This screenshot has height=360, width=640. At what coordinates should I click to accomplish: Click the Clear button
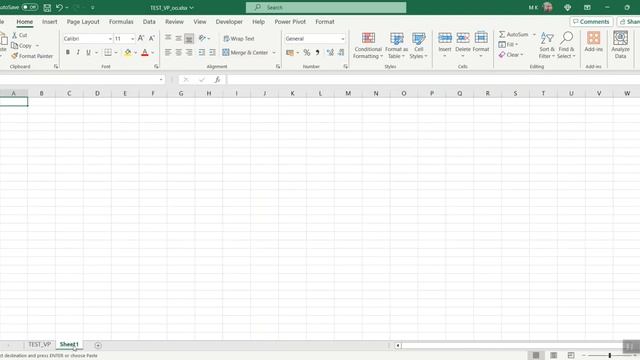click(511, 55)
